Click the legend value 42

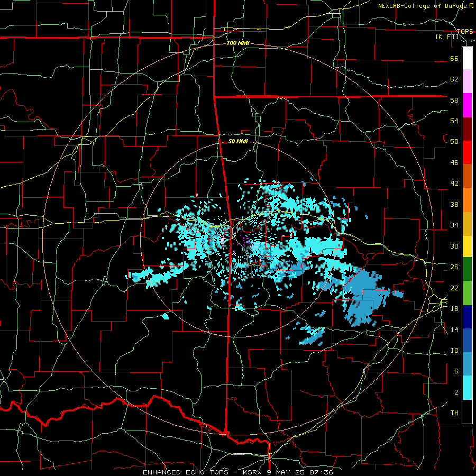pyautogui.click(x=454, y=184)
